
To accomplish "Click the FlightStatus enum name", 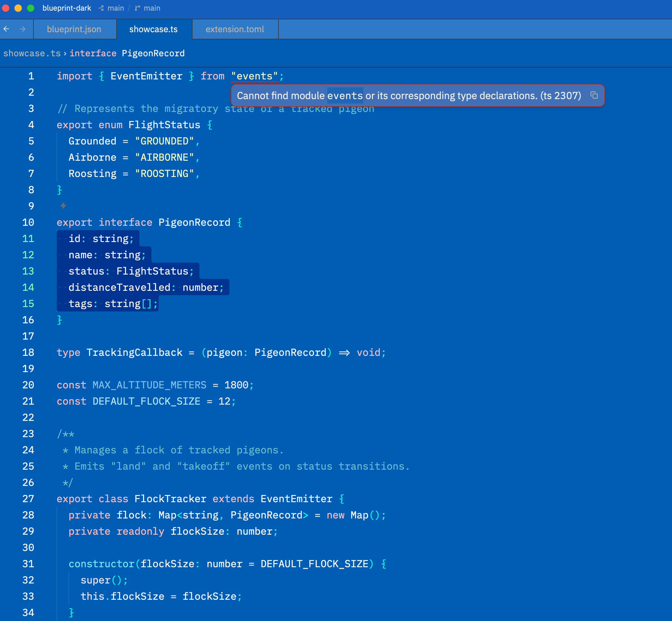I will tap(164, 125).
